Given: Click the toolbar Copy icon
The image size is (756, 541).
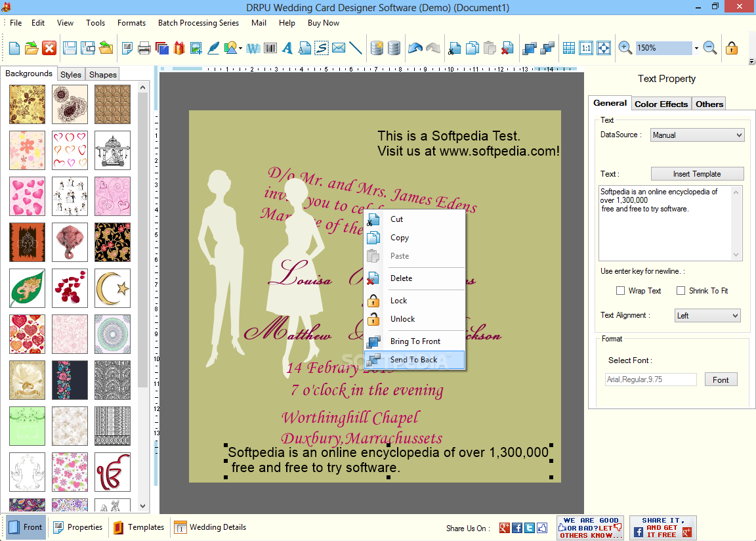Looking at the screenshot, I should 472,48.
